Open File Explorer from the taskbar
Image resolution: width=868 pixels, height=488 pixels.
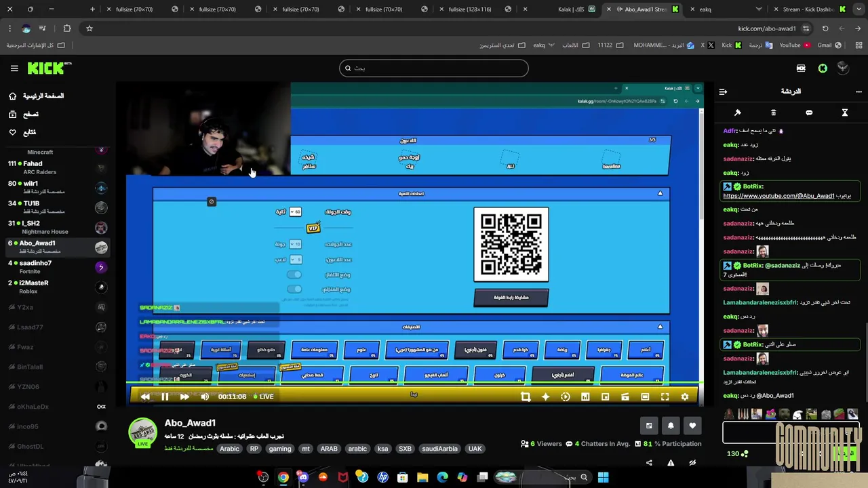point(422,477)
